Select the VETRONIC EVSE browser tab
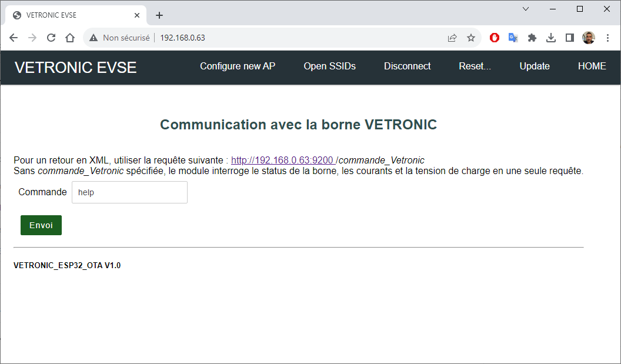This screenshot has height=364, width=621. 76,15
